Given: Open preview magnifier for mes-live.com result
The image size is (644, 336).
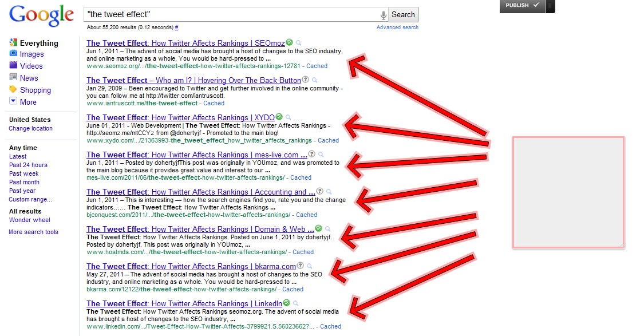Looking at the screenshot, I should 321,155.
